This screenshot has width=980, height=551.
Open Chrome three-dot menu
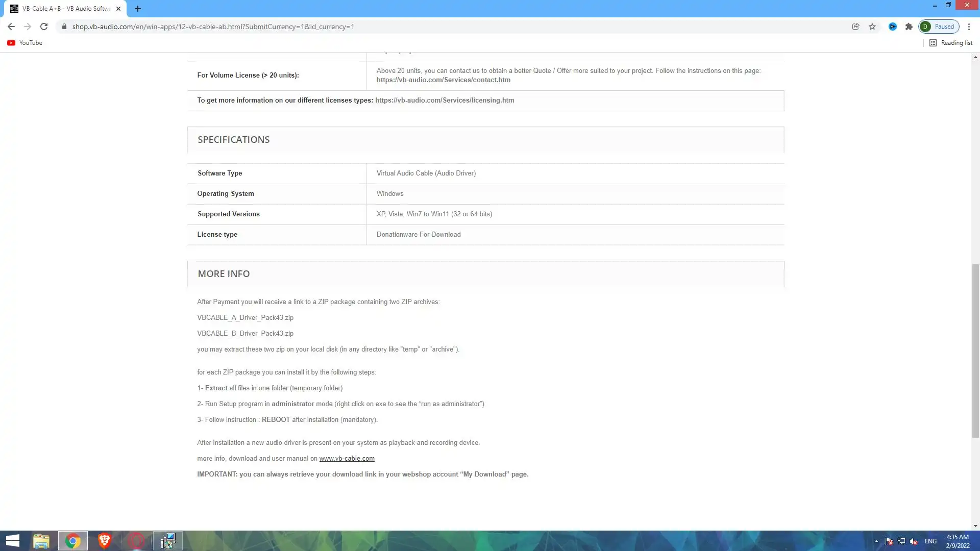[969, 27]
